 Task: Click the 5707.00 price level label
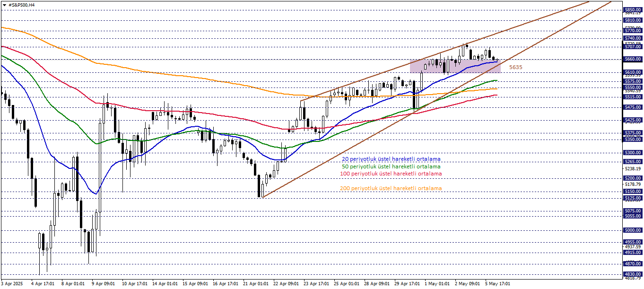click(633, 47)
